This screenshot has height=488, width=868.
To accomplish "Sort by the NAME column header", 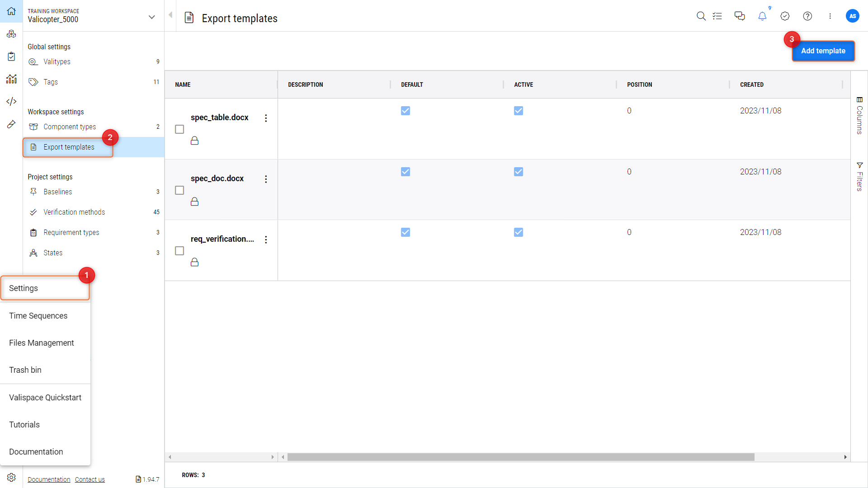I will tap(183, 84).
